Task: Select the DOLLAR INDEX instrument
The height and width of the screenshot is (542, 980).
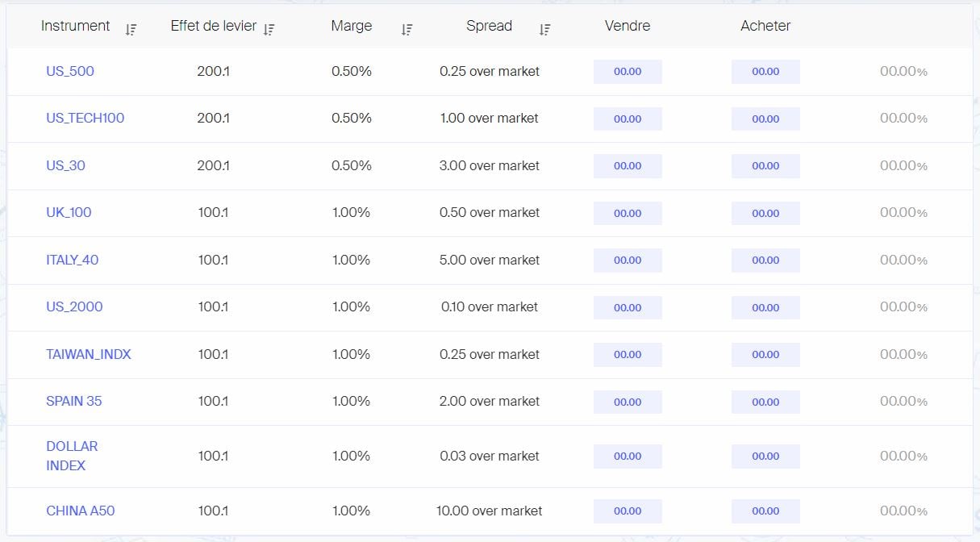Action: (x=72, y=456)
